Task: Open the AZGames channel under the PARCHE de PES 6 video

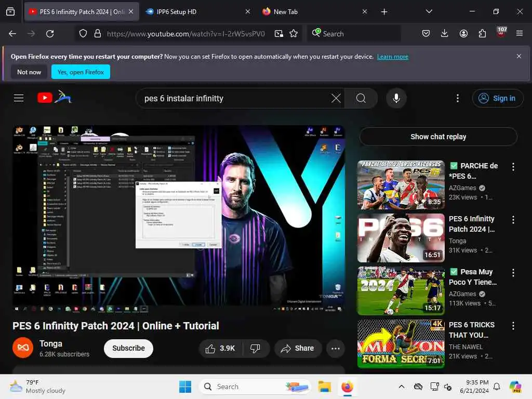Action: (462, 188)
